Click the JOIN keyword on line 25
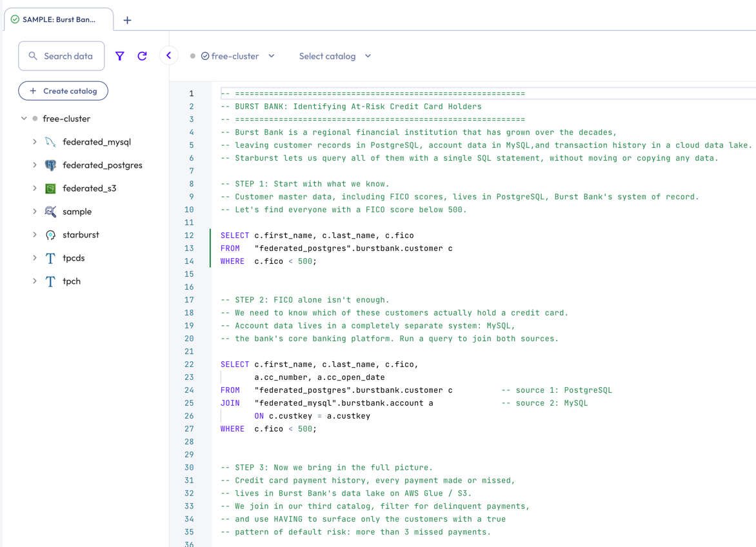Viewport: 756px width, 547px height. point(230,403)
